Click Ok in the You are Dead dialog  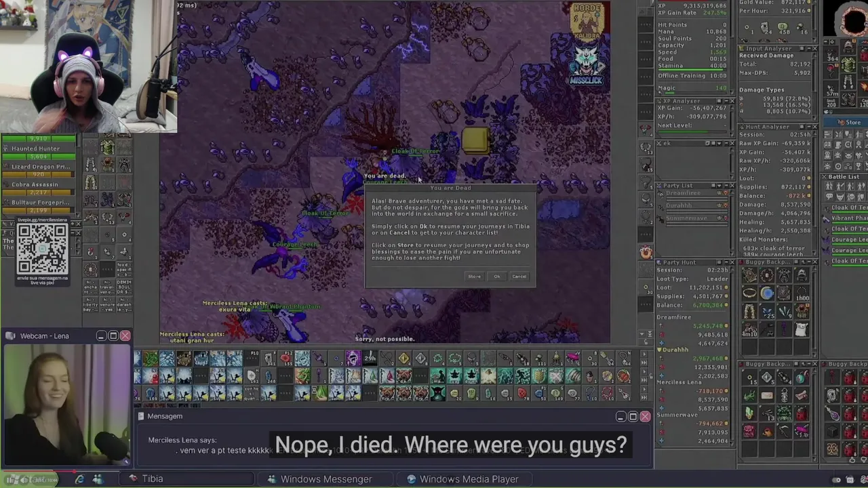pyautogui.click(x=497, y=276)
